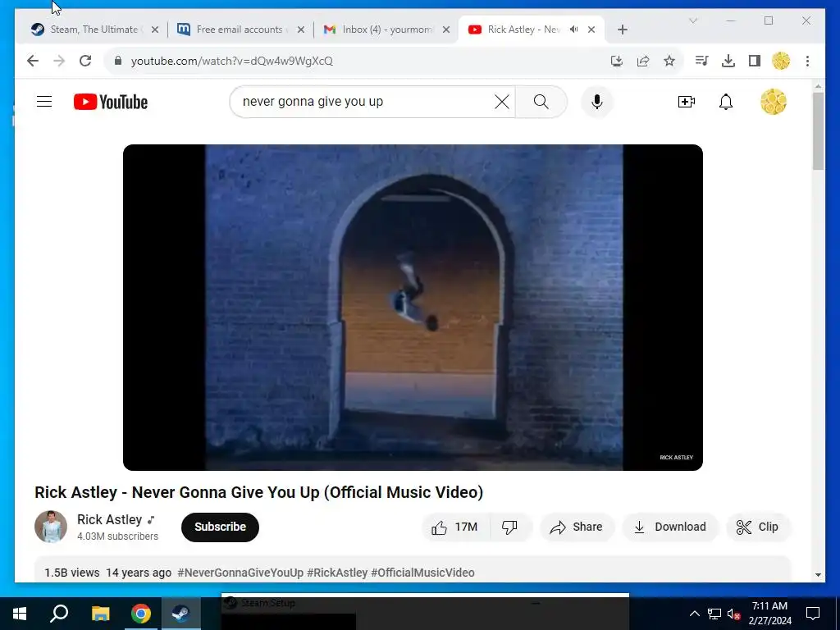Click scrollbar down arrow

coord(818,575)
